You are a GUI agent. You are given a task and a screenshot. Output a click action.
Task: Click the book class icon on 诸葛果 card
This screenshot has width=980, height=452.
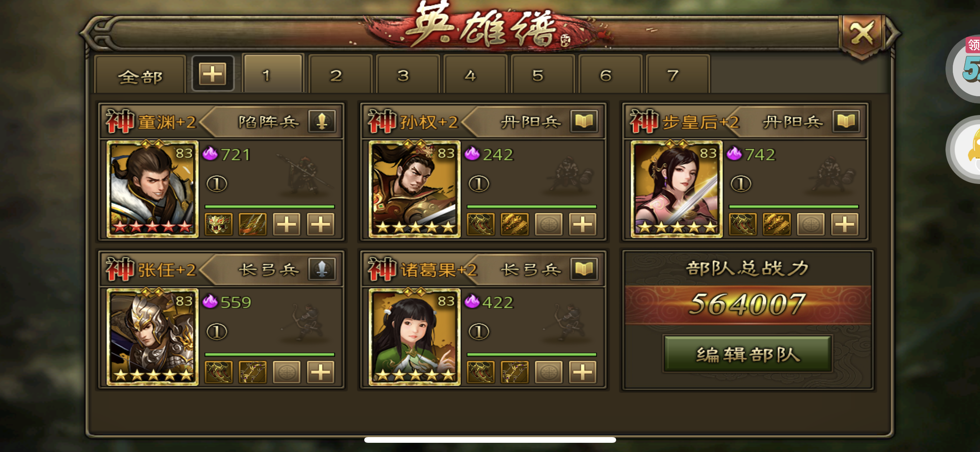pos(584,269)
